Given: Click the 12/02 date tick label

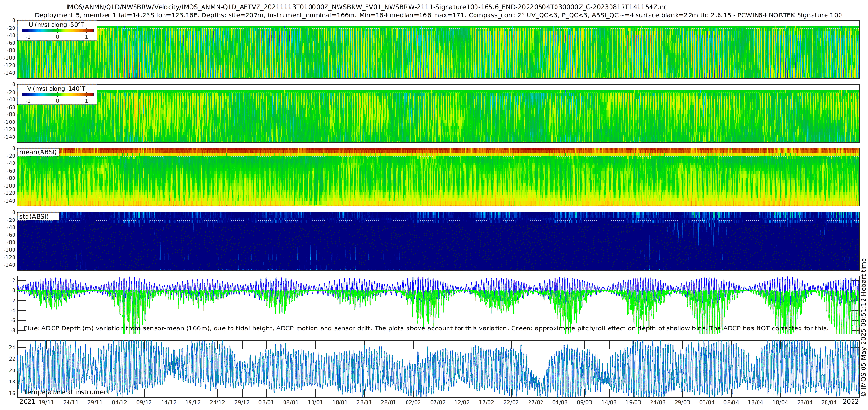Looking at the screenshot, I should [x=462, y=402].
